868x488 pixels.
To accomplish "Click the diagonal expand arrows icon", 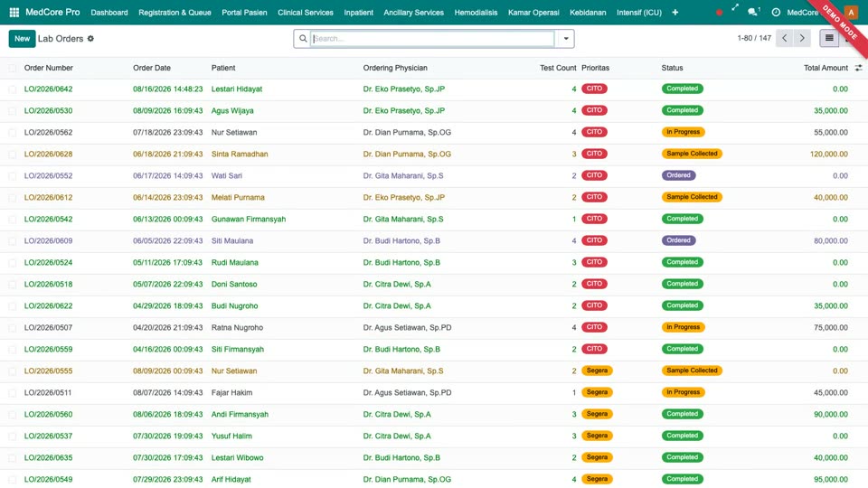I will click(734, 8).
